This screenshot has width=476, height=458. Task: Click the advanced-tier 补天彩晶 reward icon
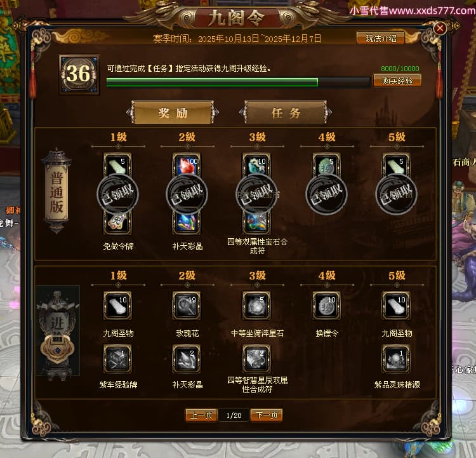187,359
